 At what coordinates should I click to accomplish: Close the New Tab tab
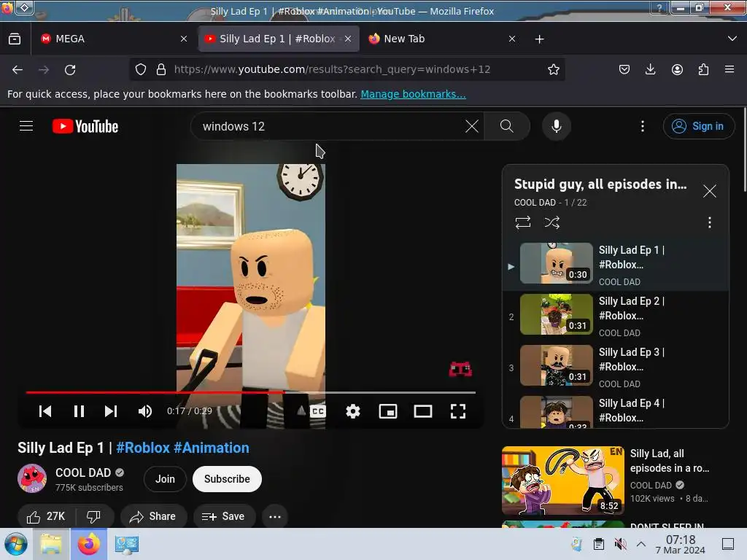(511, 39)
